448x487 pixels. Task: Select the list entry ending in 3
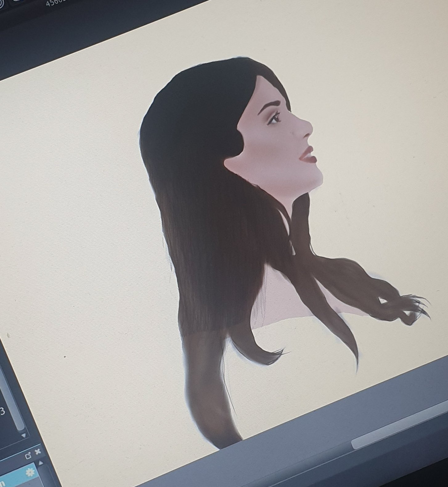(2, 411)
